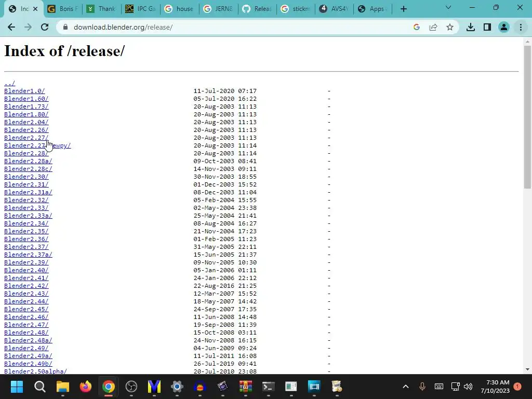Image resolution: width=532 pixels, height=399 pixels.
Task: Open the Windows Start menu
Action: pos(17,387)
